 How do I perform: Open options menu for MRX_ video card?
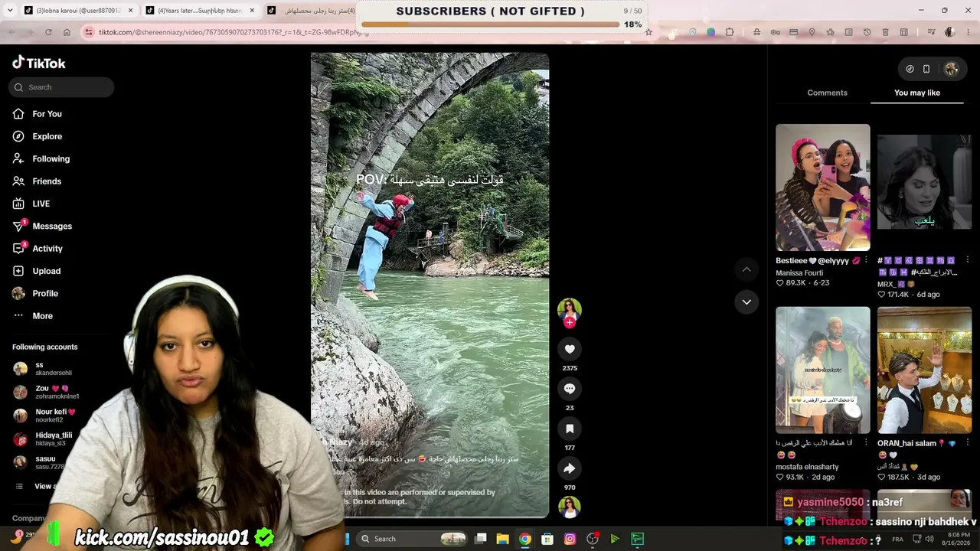click(x=968, y=260)
